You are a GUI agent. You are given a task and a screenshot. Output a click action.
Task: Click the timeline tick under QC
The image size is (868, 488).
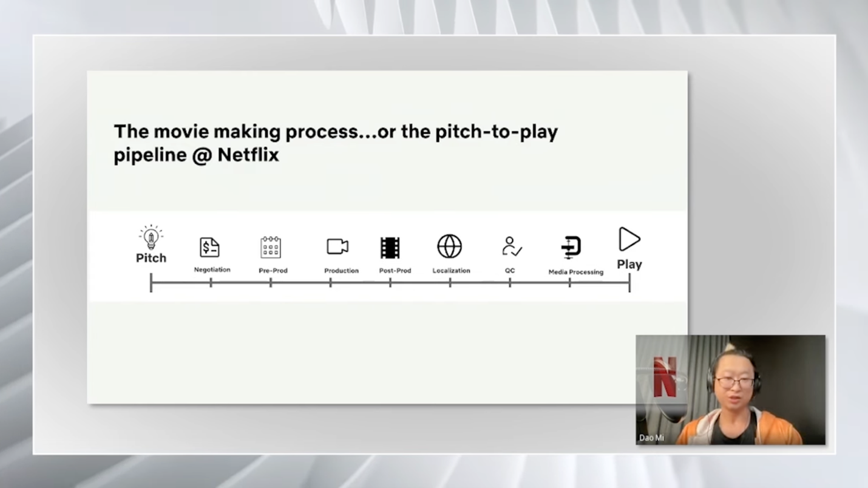coord(510,282)
